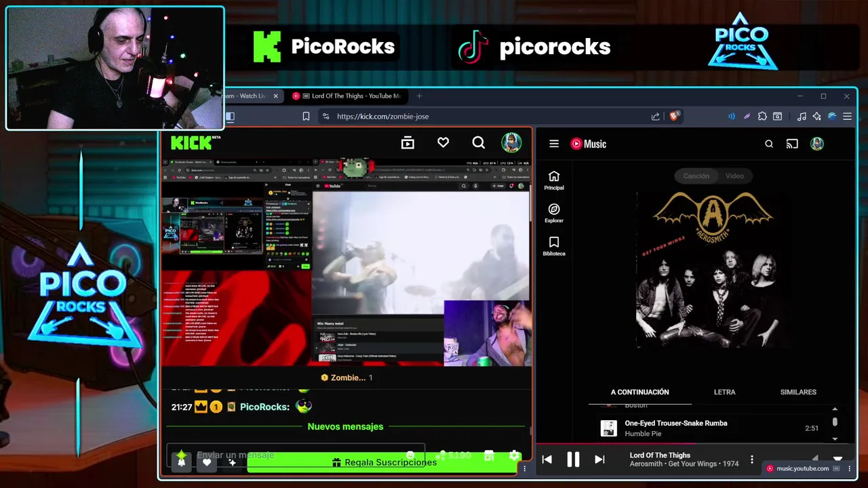Open Biblioteca in YouTube Music sidebar
The image size is (868, 488).
click(554, 247)
